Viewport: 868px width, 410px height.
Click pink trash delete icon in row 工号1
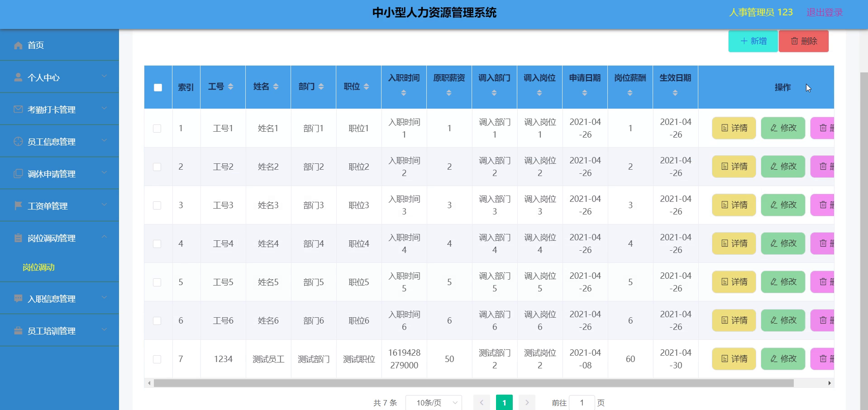coord(823,128)
